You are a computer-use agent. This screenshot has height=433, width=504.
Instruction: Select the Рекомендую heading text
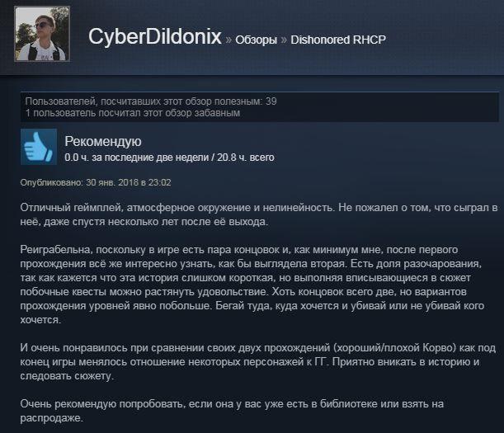click(x=103, y=141)
